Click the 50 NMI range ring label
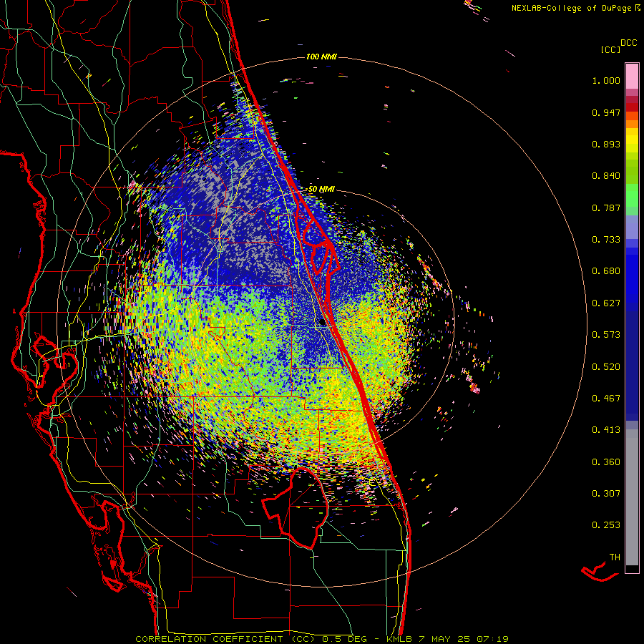Screen dimensions: 644x644 321,190
